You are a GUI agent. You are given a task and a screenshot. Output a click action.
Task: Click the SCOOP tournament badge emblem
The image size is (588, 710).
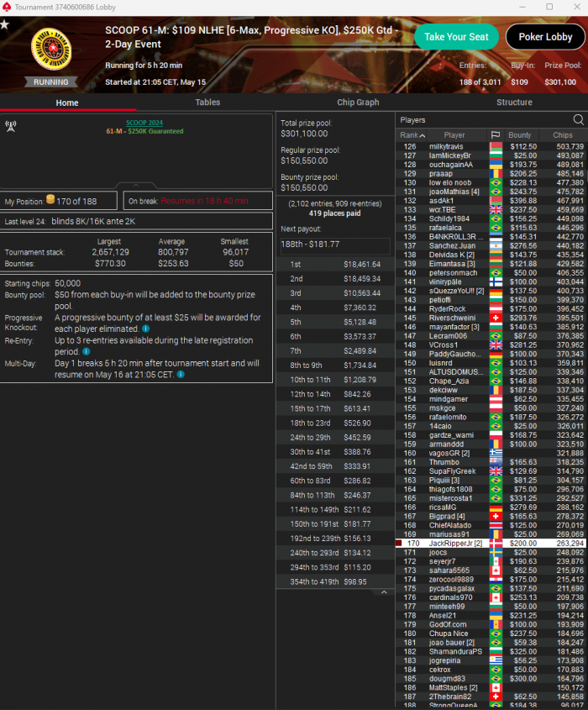[x=51, y=49]
